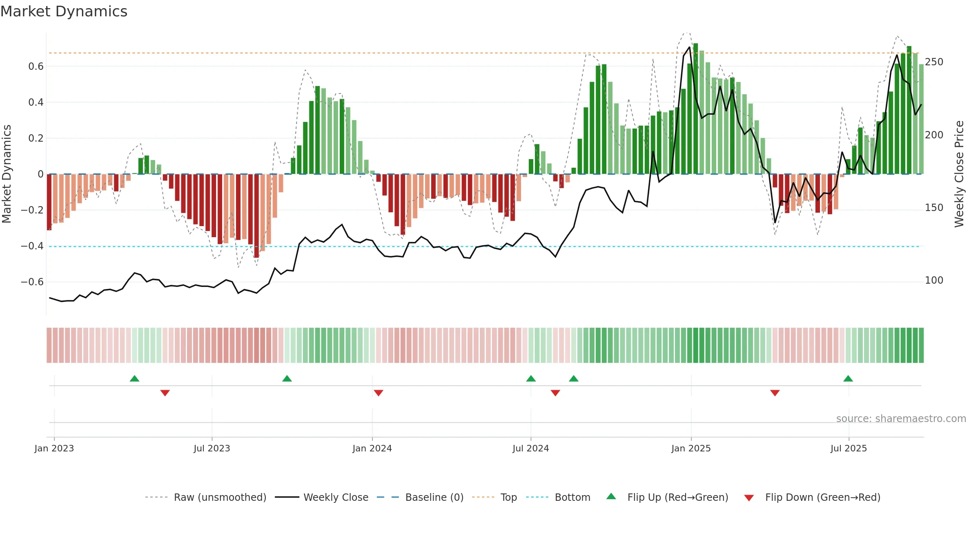
Task: Click the red flip-down marker just after Jan 2024
Action: (x=379, y=393)
